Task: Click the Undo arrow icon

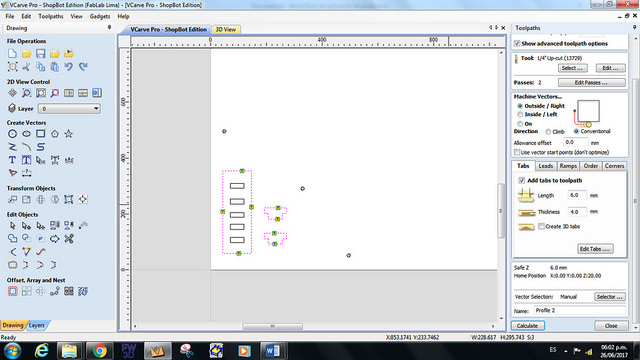Action: [x=69, y=67]
